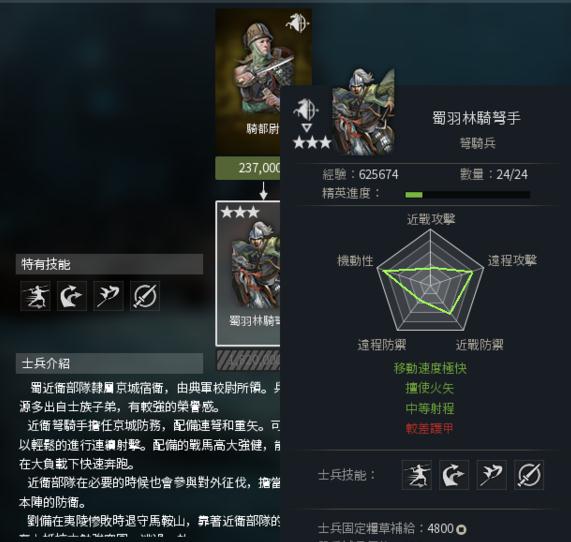Select the halberd icon beside 士兵技能
The height and width of the screenshot is (542, 571).
tap(492, 475)
